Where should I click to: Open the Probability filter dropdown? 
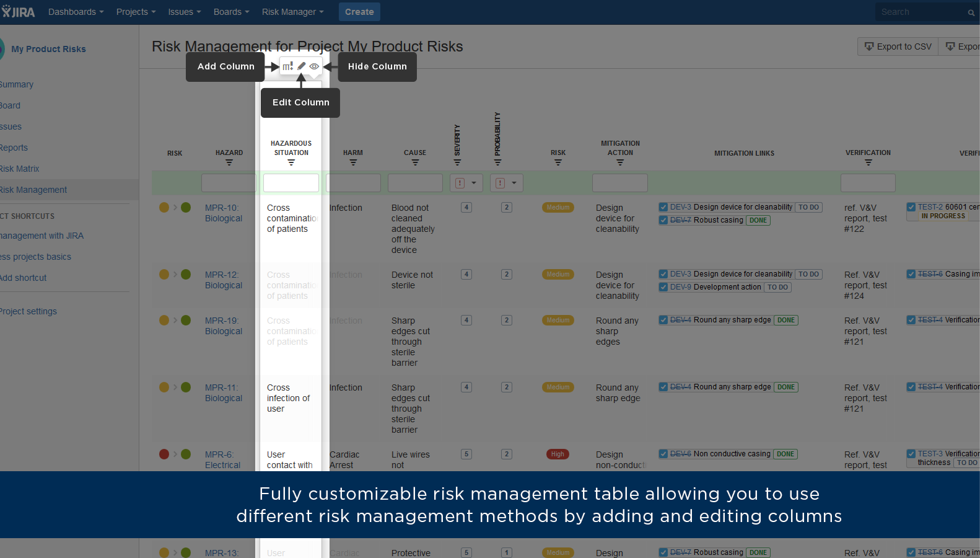507,184
